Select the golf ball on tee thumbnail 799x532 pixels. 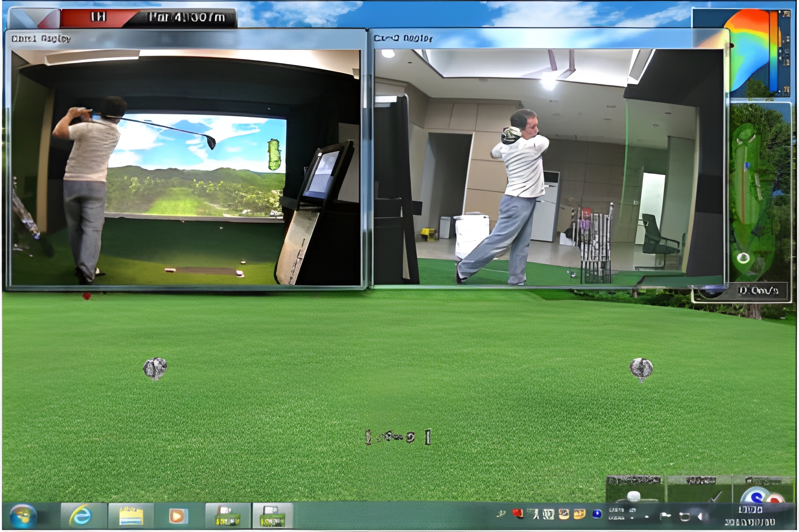[634, 491]
